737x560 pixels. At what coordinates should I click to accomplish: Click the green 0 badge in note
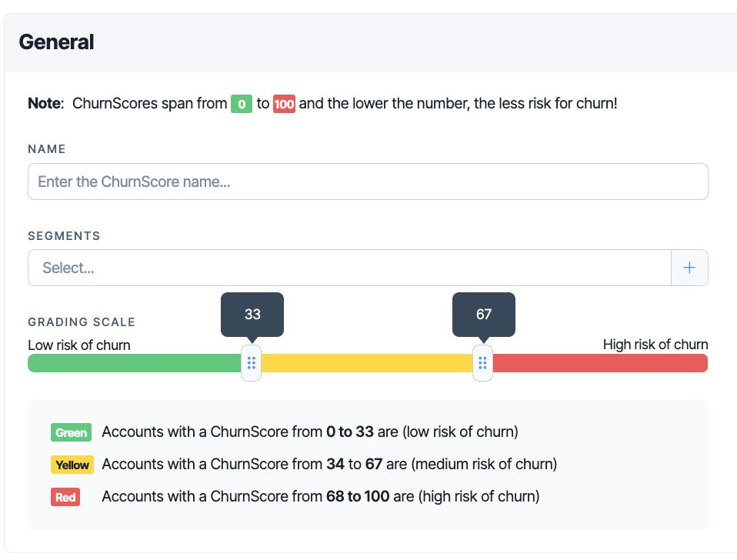pyautogui.click(x=242, y=104)
